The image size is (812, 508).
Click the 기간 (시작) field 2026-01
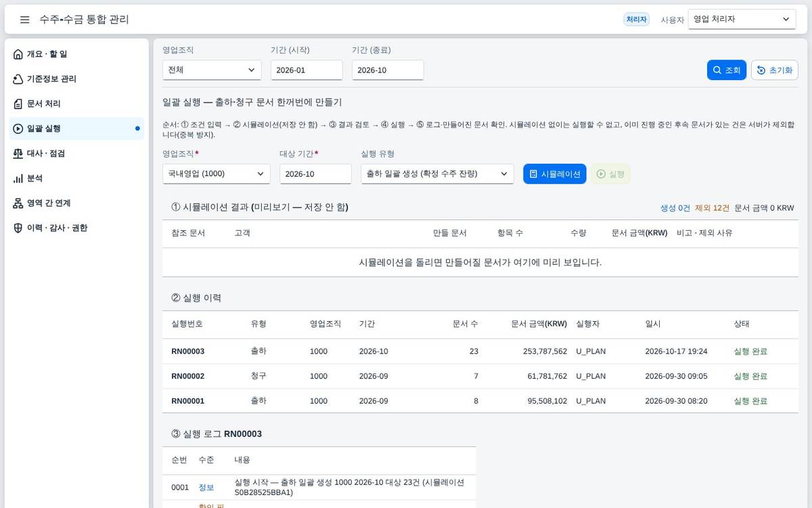click(x=307, y=70)
